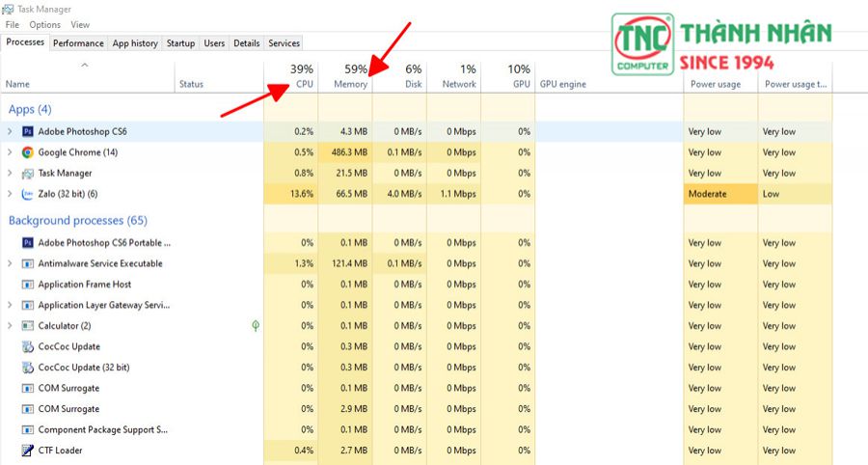Expand the Task Manager process group
The image size is (868, 465).
click(x=10, y=174)
